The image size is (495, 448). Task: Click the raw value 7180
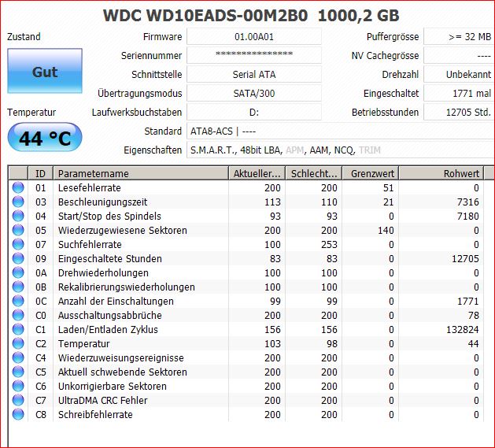click(468, 216)
